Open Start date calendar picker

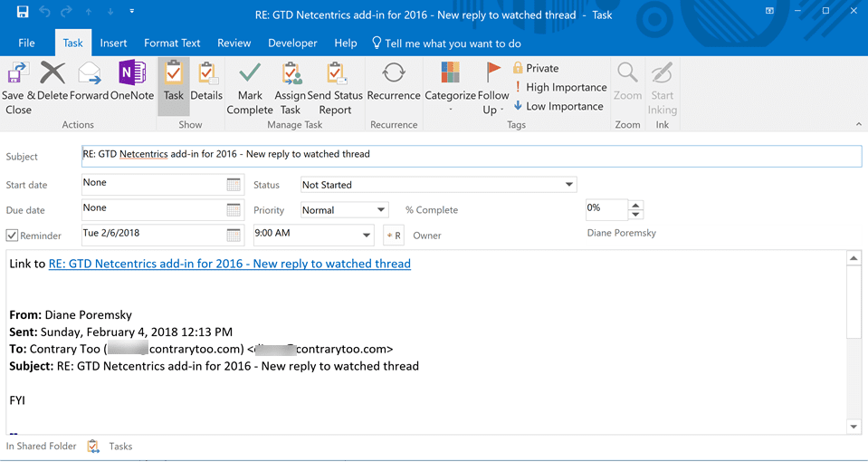[234, 185]
